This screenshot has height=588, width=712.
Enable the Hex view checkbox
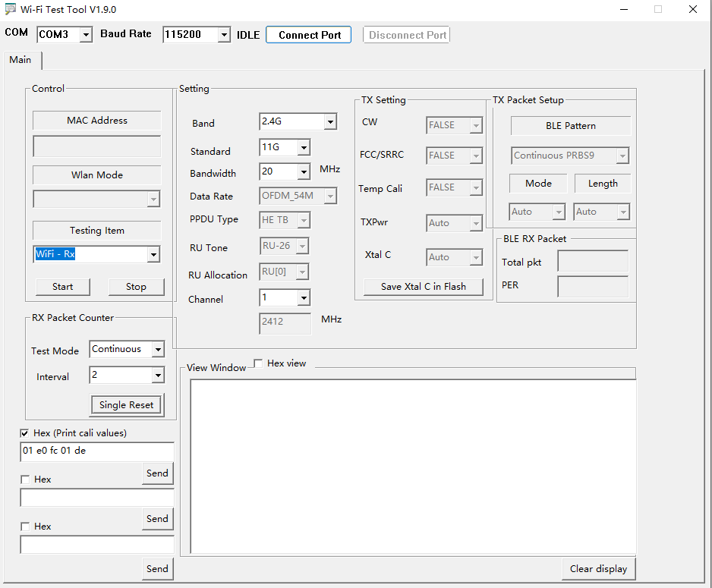(258, 363)
